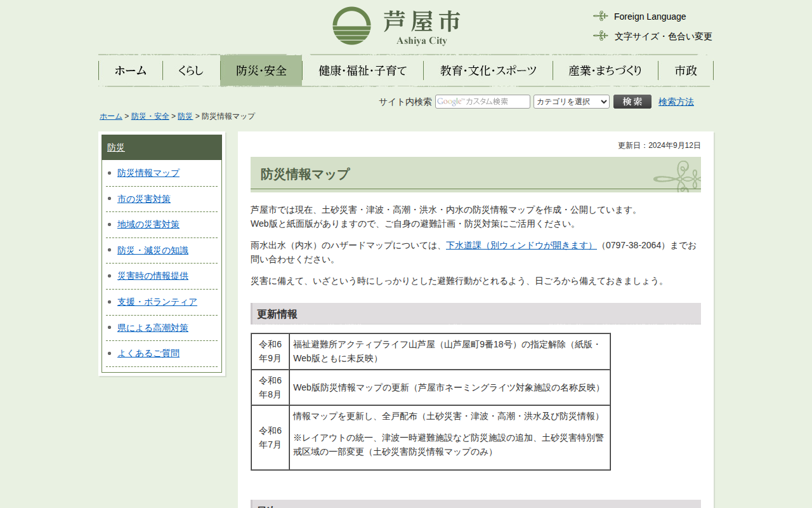Open 支援・ボランティア sidebar link
This screenshot has width=812, height=508.
(x=157, y=302)
